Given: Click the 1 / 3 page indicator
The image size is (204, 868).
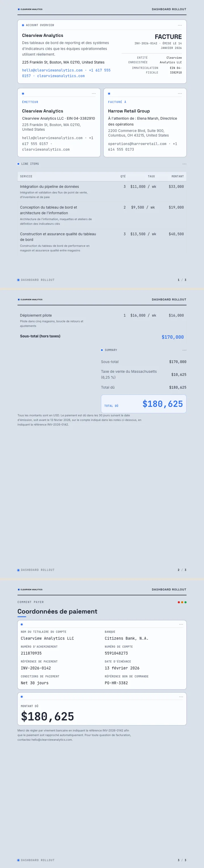Looking at the screenshot, I should tap(182, 280).
